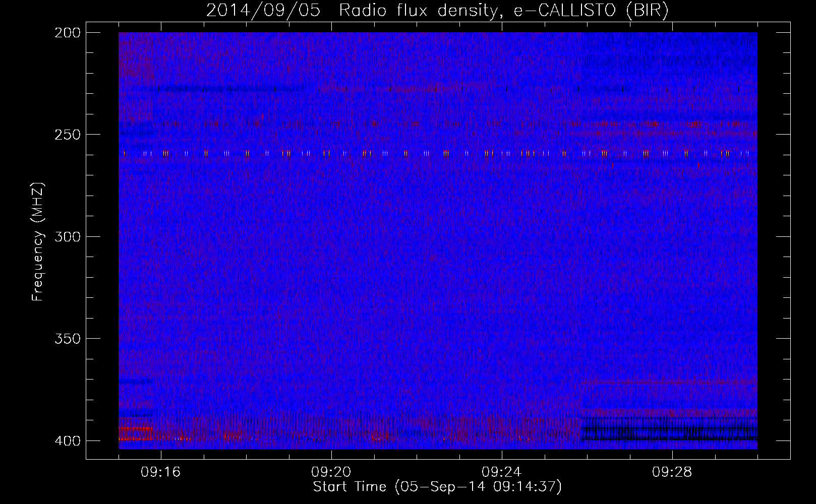
Task: Click the 09:16 time tick label
Action: [161, 472]
